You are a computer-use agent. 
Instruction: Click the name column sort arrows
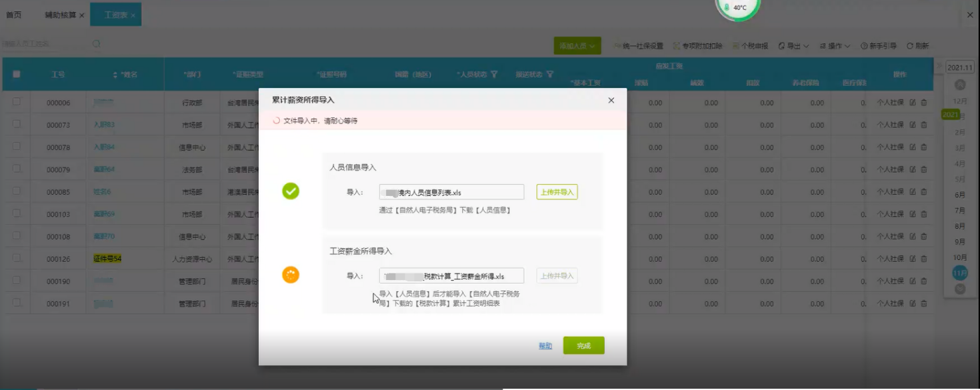115,75
